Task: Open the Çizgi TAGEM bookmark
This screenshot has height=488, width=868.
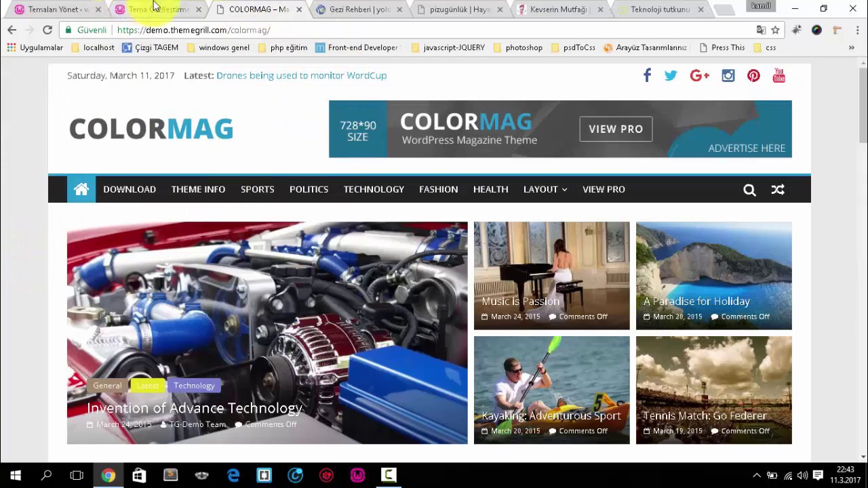Action: click(151, 47)
